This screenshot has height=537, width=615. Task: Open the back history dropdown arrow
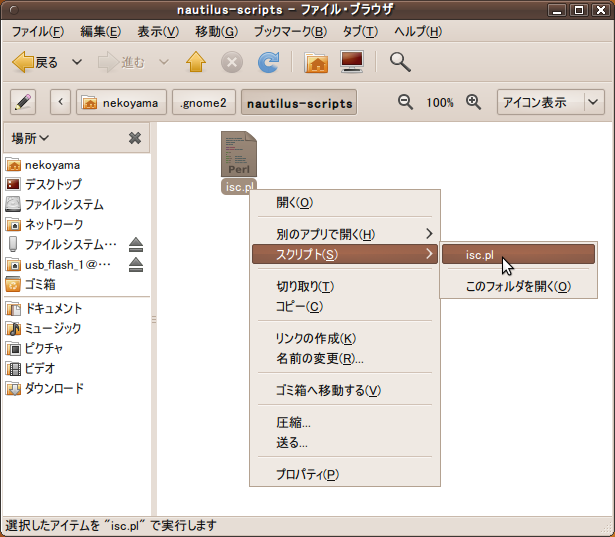[x=77, y=63]
